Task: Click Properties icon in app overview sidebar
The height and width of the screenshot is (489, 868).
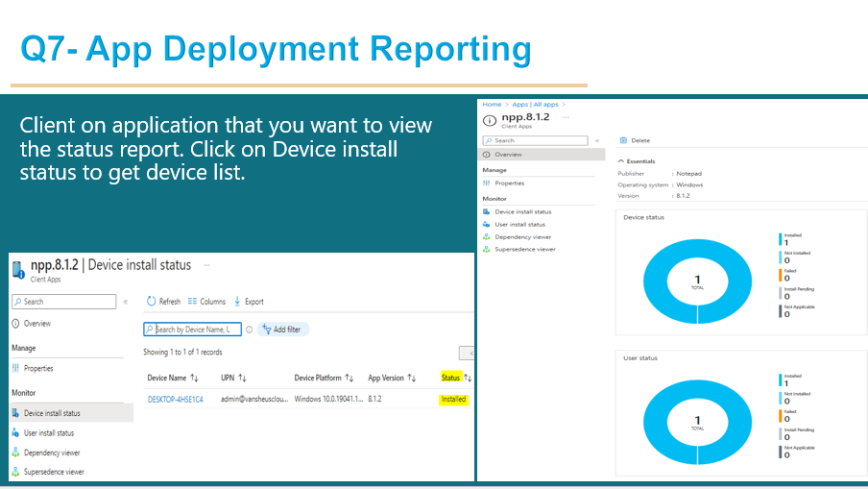Action: coord(486,183)
